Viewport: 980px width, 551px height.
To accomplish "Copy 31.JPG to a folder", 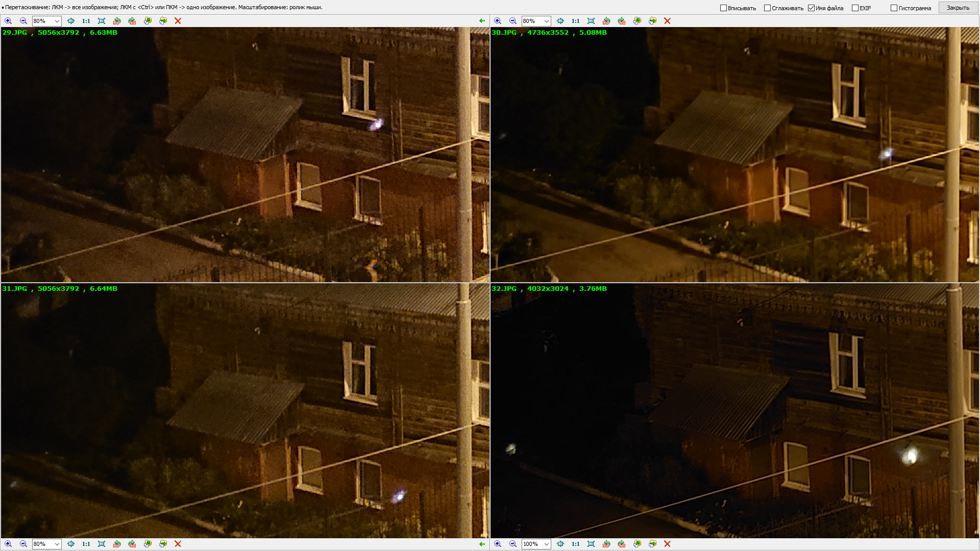I will tap(148, 544).
